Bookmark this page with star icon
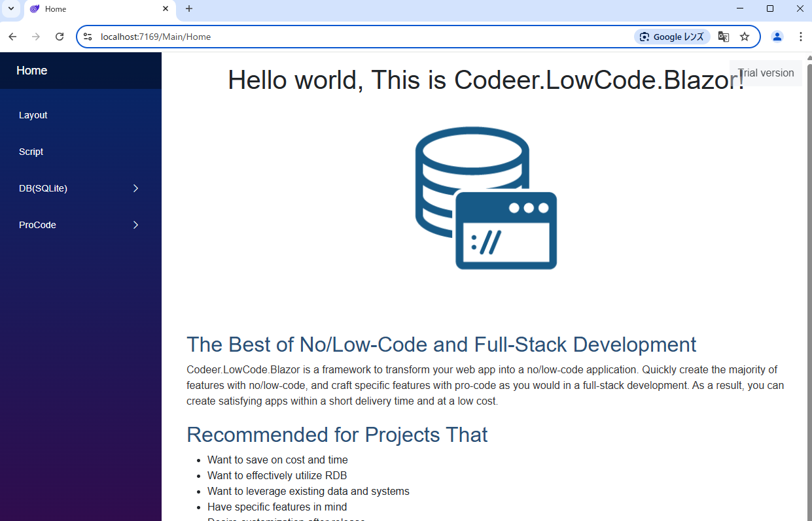The height and width of the screenshot is (521, 812). pyautogui.click(x=745, y=37)
